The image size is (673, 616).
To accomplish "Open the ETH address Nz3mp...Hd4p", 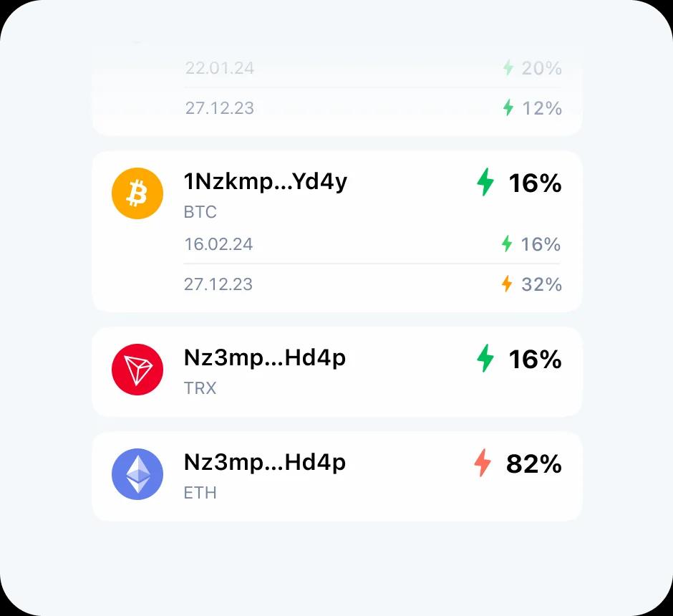I will pos(264,463).
